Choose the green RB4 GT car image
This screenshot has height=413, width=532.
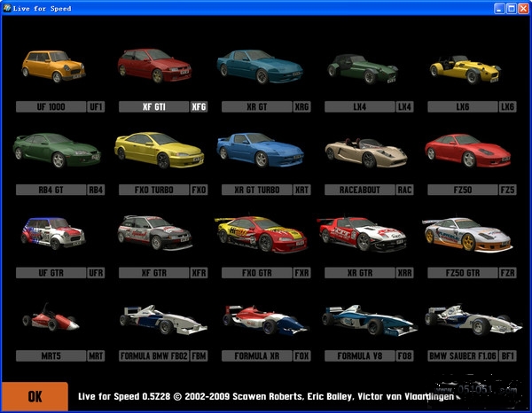(x=57, y=151)
